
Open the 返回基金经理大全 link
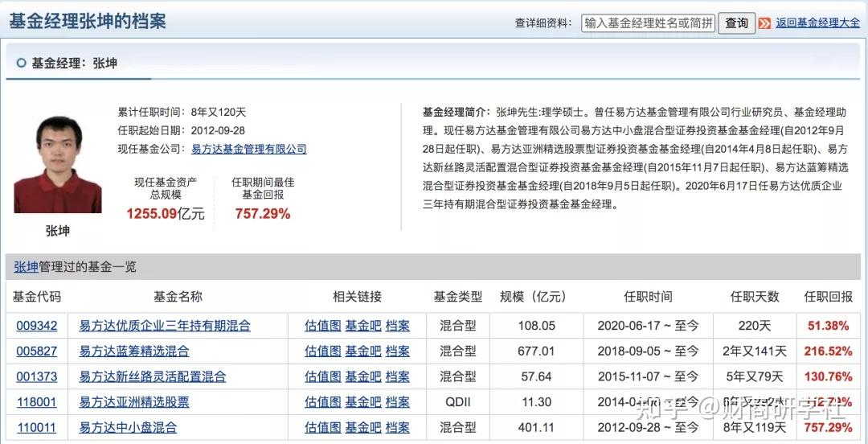click(817, 23)
